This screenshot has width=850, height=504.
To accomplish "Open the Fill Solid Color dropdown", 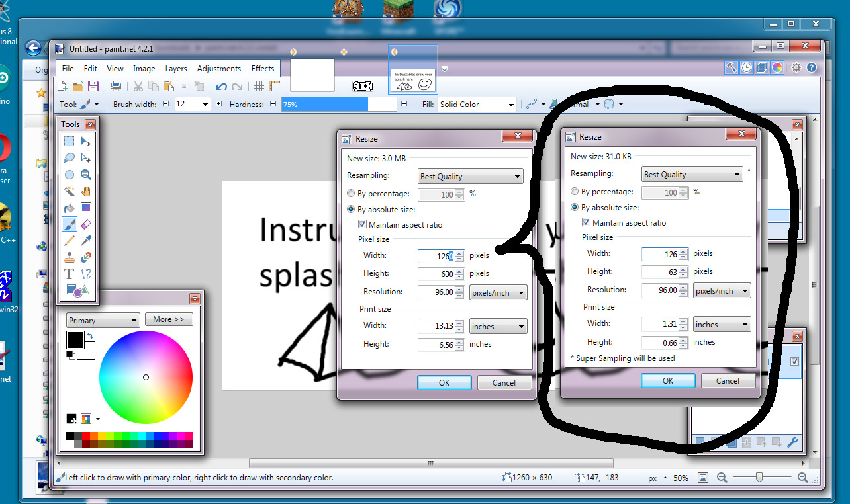I will (x=477, y=105).
